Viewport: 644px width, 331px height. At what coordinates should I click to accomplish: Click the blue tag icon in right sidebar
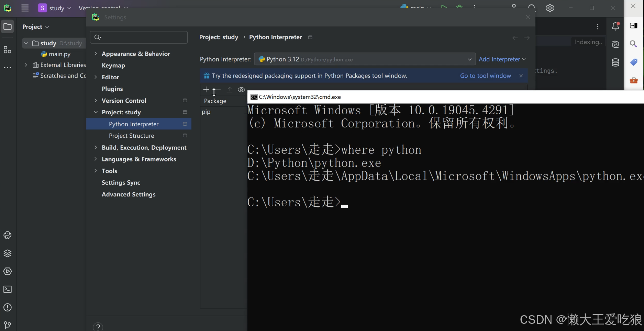tap(634, 62)
